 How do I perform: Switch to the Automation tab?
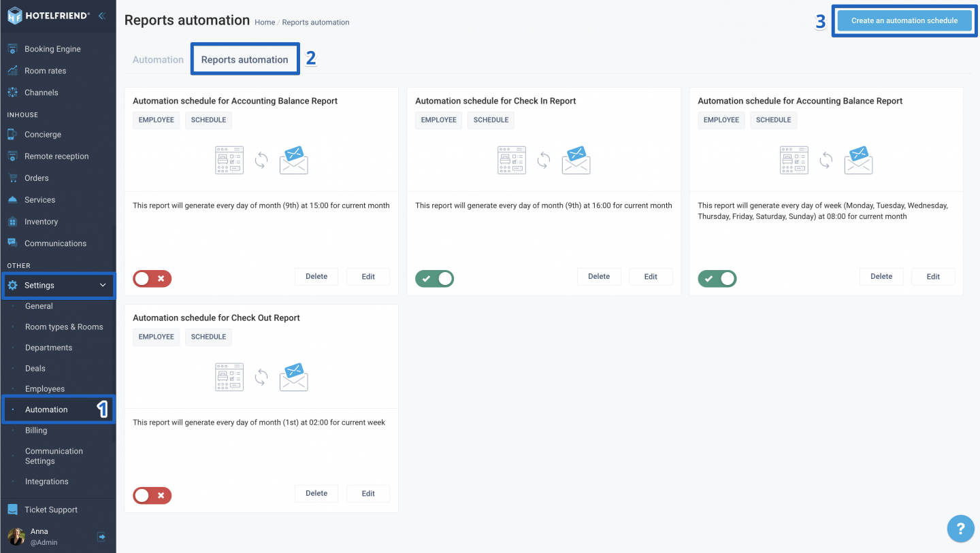pyautogui.click(x=157, y=59)
